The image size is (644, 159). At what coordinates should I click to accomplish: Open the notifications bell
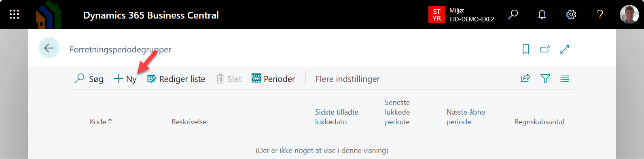point(542,15)
